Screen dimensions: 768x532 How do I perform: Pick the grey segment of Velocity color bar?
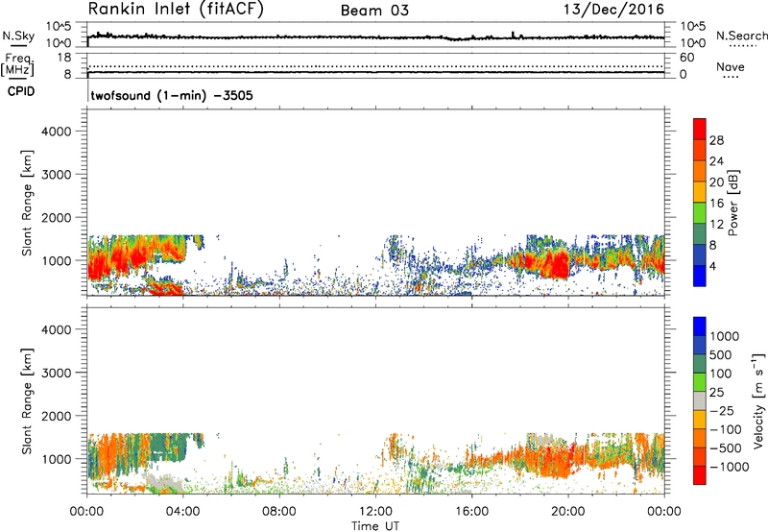coord(700,400)
